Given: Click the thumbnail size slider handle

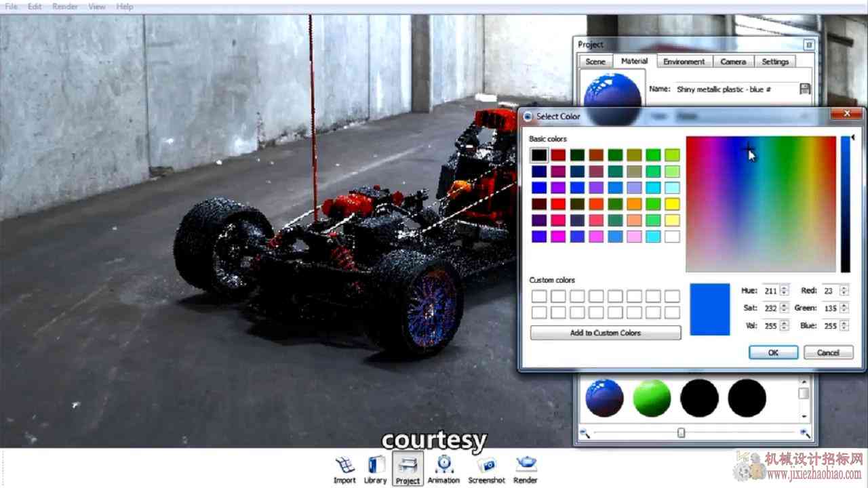Looking at the screenshot, I should click(681, 432).
